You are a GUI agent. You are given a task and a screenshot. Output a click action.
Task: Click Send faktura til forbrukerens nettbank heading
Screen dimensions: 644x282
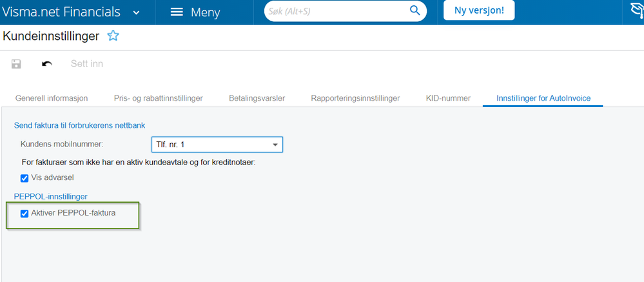point(80,125)
